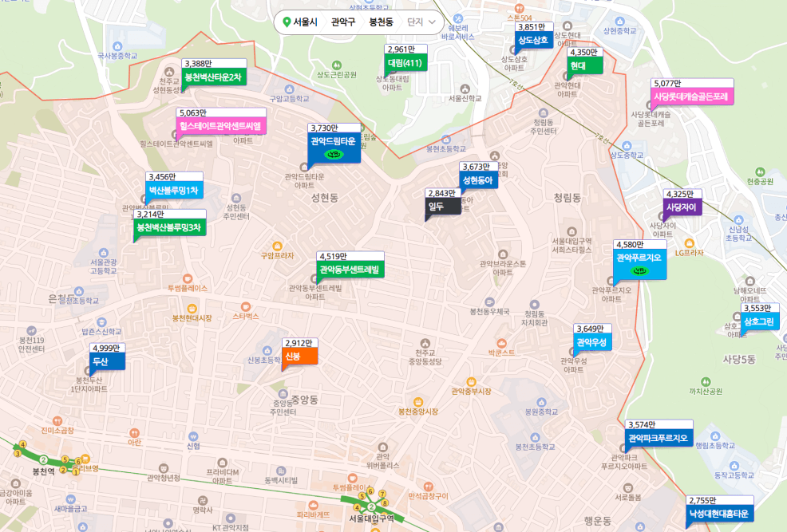
Task: Click the 스타벅스 cafe icon
Action: [x=245, y=306]
